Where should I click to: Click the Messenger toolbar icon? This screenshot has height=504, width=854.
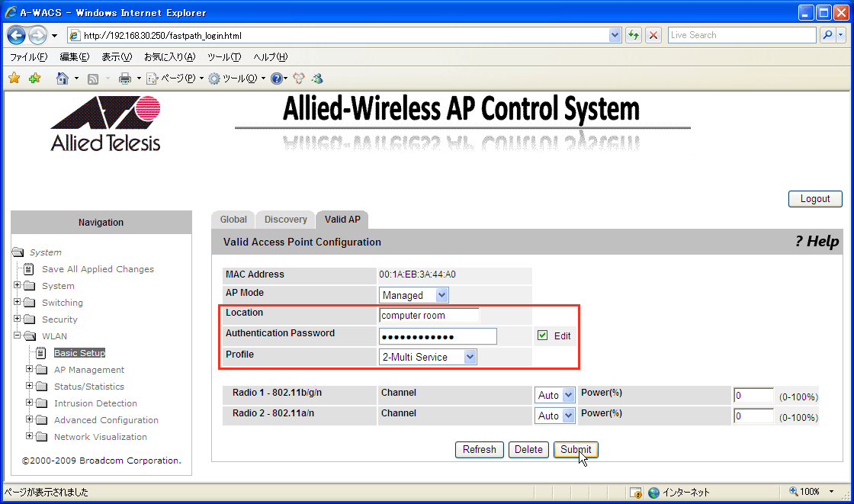[317, 79]
